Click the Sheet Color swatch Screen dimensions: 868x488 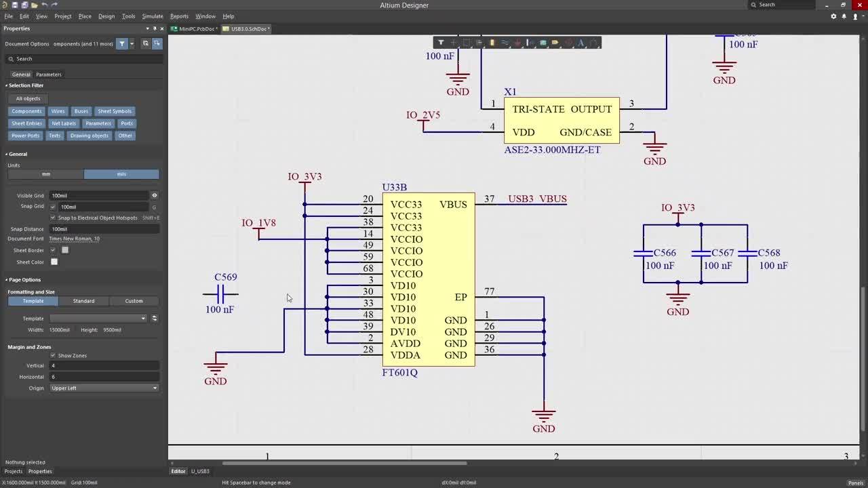54,262
